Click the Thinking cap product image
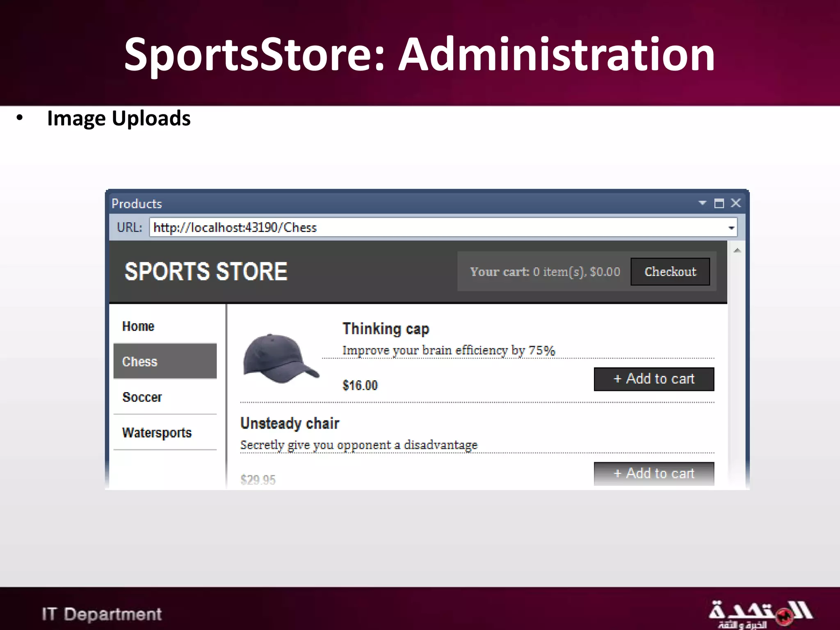The image size is (840, 630). [281, 358]
